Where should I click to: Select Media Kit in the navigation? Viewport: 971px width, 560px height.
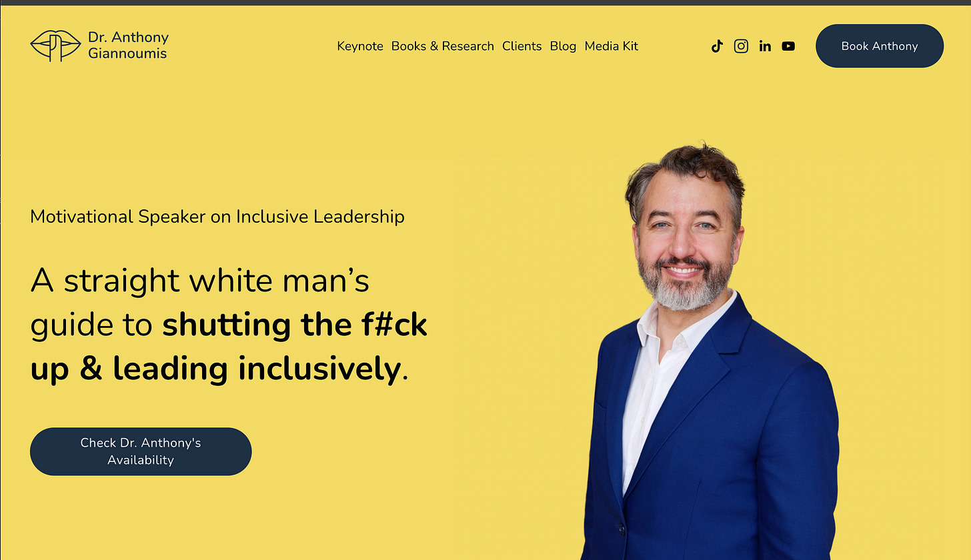pos(612,46)
